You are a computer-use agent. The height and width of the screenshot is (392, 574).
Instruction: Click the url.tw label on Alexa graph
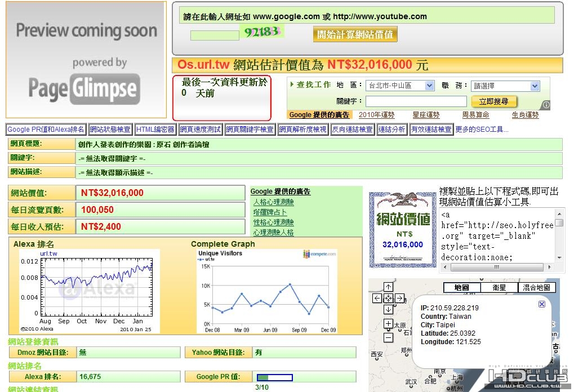[48, 253]
